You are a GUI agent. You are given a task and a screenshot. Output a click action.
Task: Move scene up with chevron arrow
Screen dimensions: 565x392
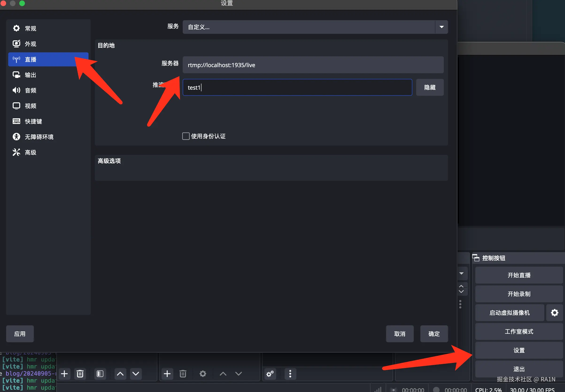[x=120, y=374]
